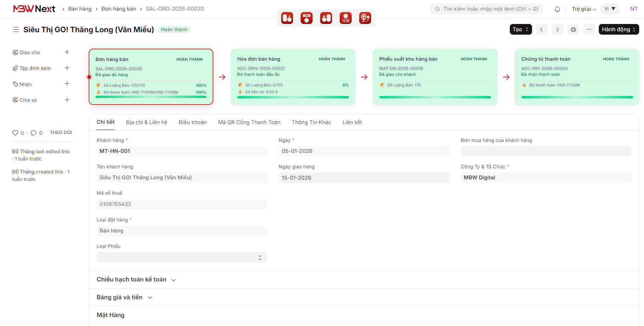Click THEO DÕI to follow this document
This screenshot has height=326, width=644.
(x=61, y=133)
